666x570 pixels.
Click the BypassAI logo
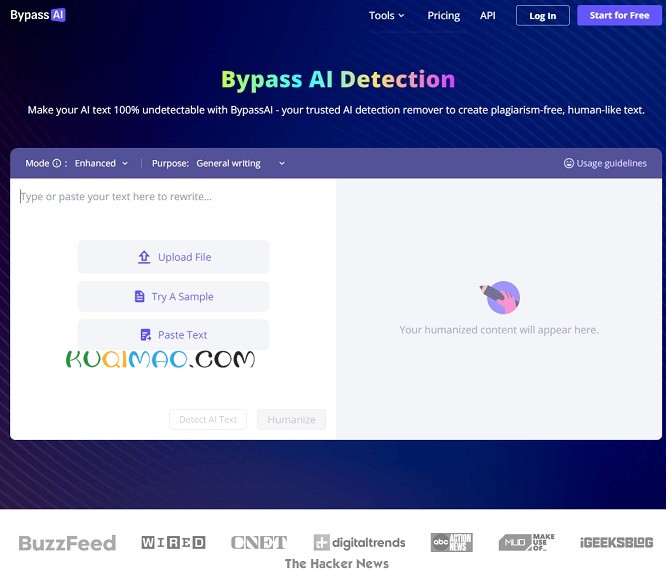click(x=38, y=15)
